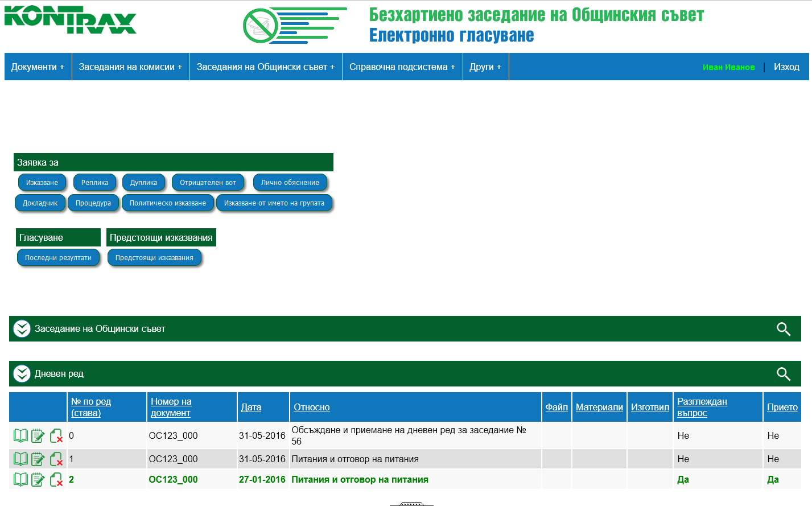Show Последни резултати voting button
Viewport: 812px width, 506px height.
click(x=58, y=258)
